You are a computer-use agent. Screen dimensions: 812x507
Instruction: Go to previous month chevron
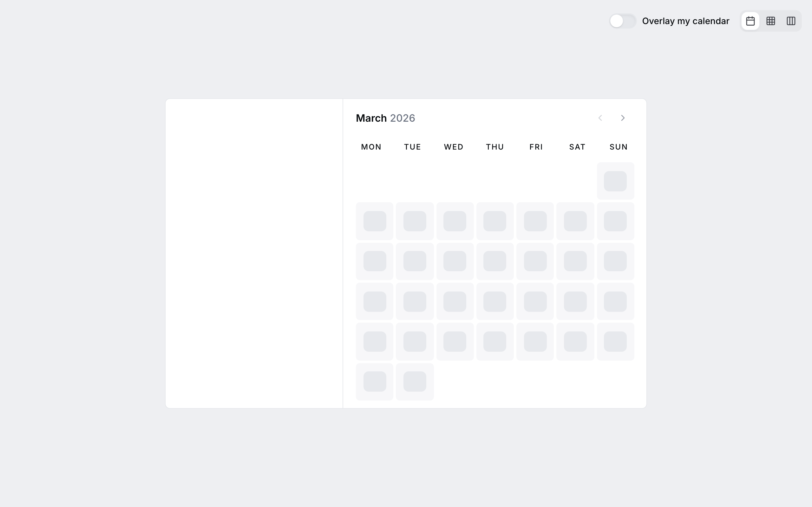point(600,118)
